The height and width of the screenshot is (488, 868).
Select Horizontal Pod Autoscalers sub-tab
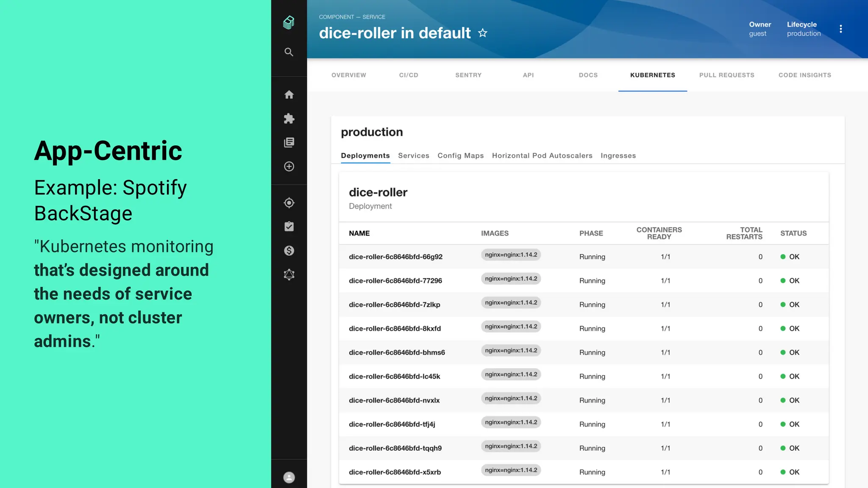[542, 155]
